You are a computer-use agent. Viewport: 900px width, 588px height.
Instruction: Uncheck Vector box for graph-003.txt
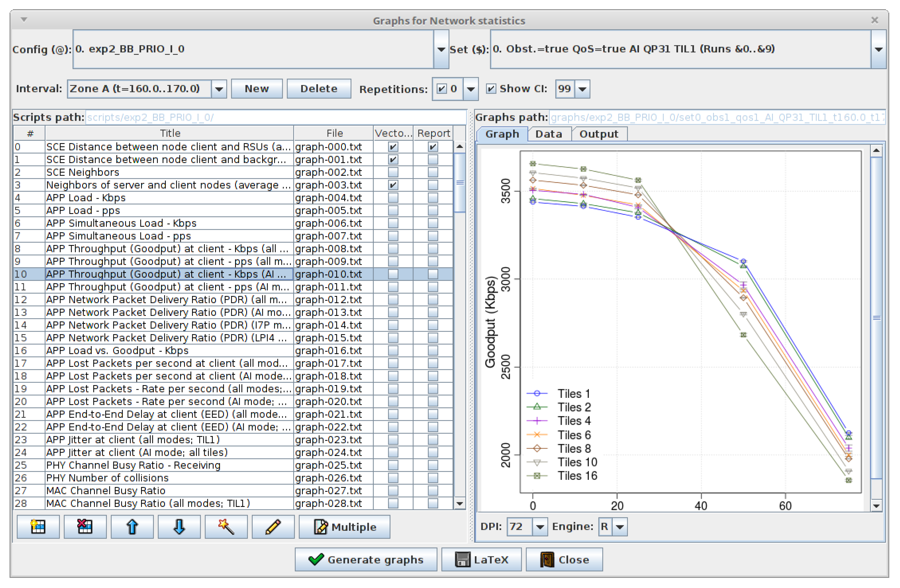pos(393,185)
